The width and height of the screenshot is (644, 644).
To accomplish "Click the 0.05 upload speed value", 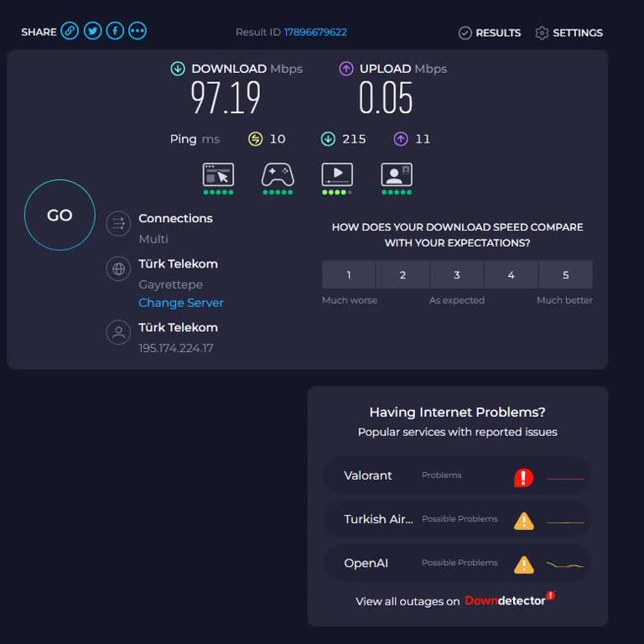I will click(x=386, y=98).
